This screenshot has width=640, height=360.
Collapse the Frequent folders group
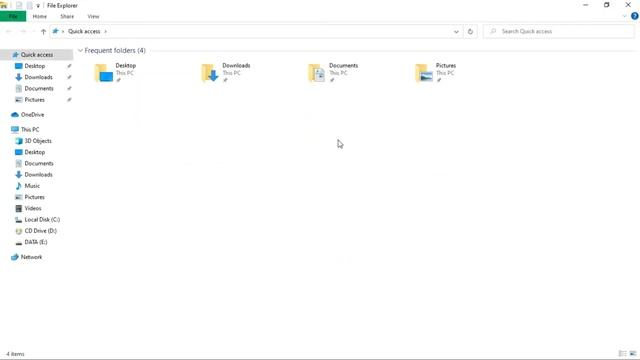(x=80, y=51)
